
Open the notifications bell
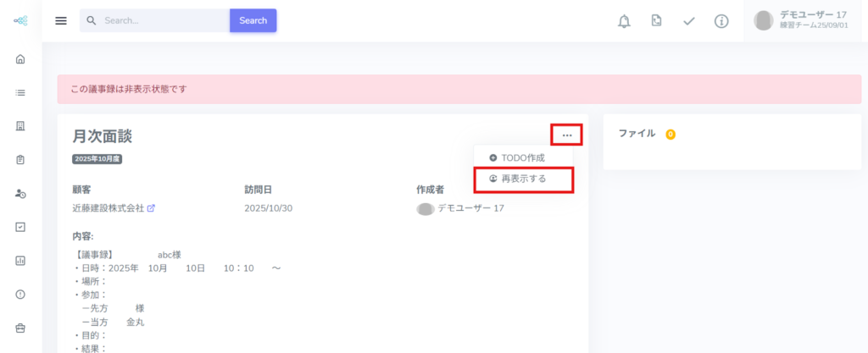[x=624, y=20]
